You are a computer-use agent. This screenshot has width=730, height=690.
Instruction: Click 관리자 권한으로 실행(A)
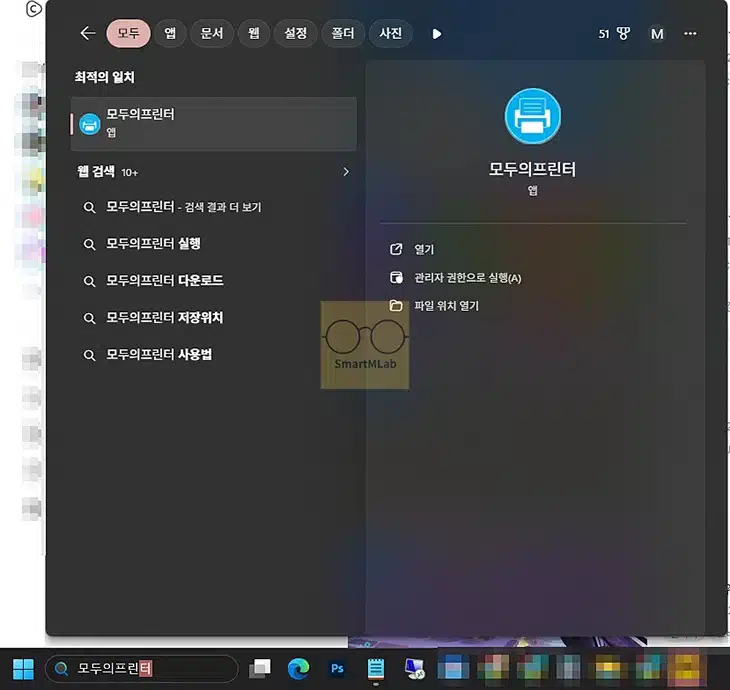pos(467,278)
